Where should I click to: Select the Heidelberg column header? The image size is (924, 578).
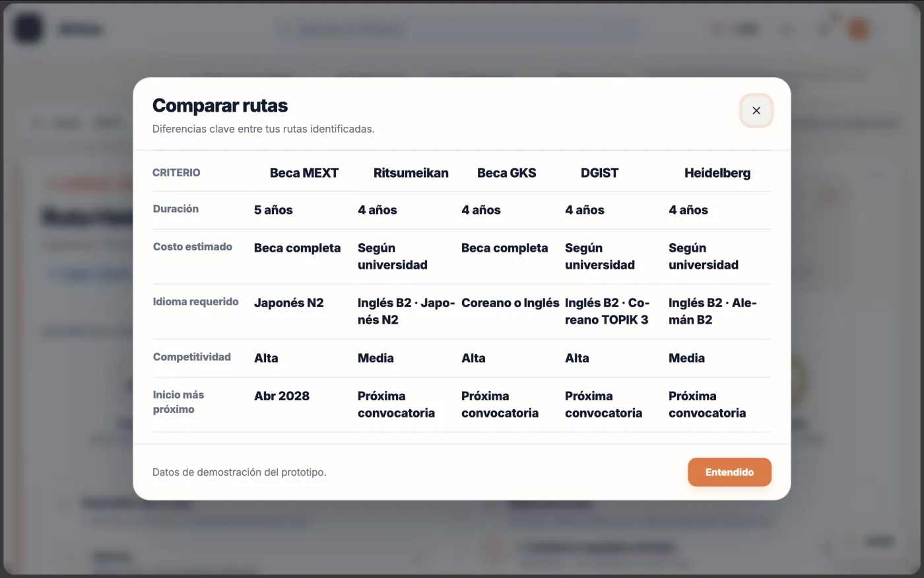pyautogui.click(x=717, y=173)
